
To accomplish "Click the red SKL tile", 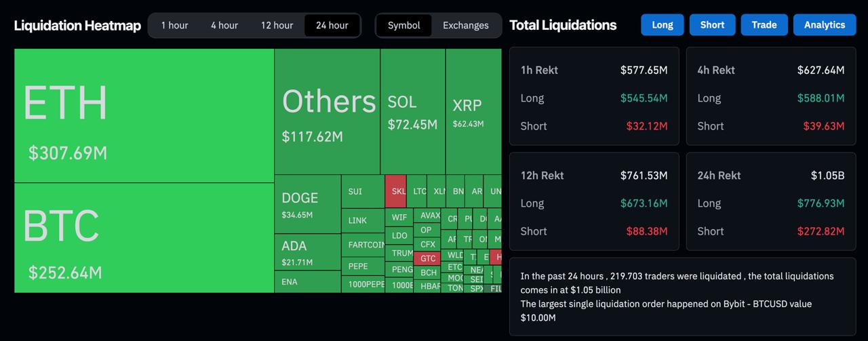I will tap(395, 191).
